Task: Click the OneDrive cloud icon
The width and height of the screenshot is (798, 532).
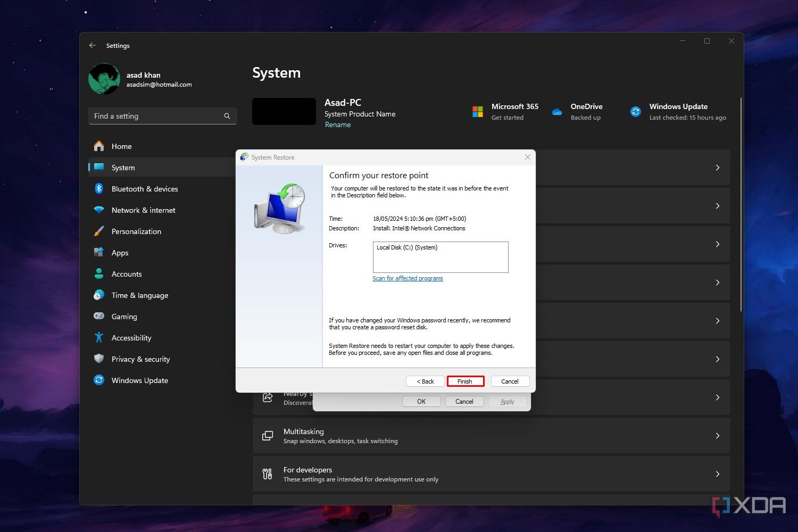Action: 557,112
